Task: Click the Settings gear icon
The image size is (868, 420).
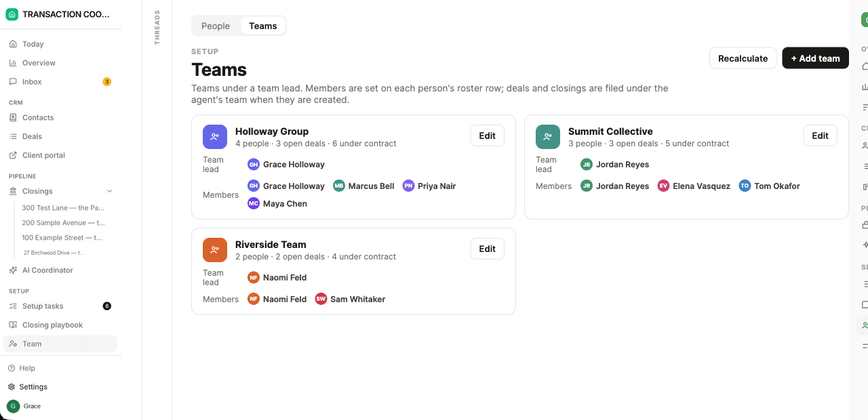Action: point(11,387)
